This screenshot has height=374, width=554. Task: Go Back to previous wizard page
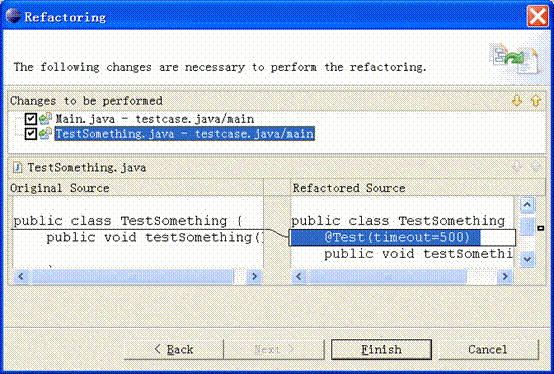pos(174,350)
